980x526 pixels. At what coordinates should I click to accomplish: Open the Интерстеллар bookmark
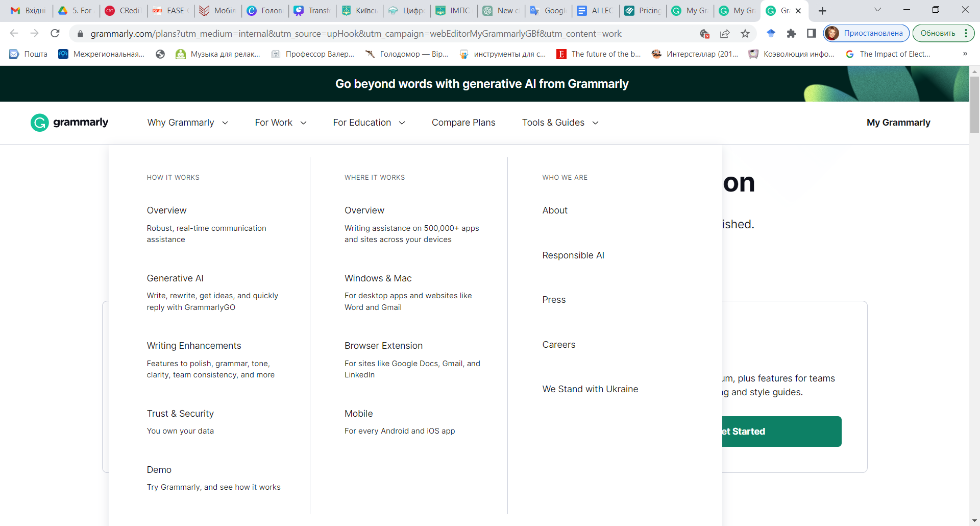(x=695, y=54)
